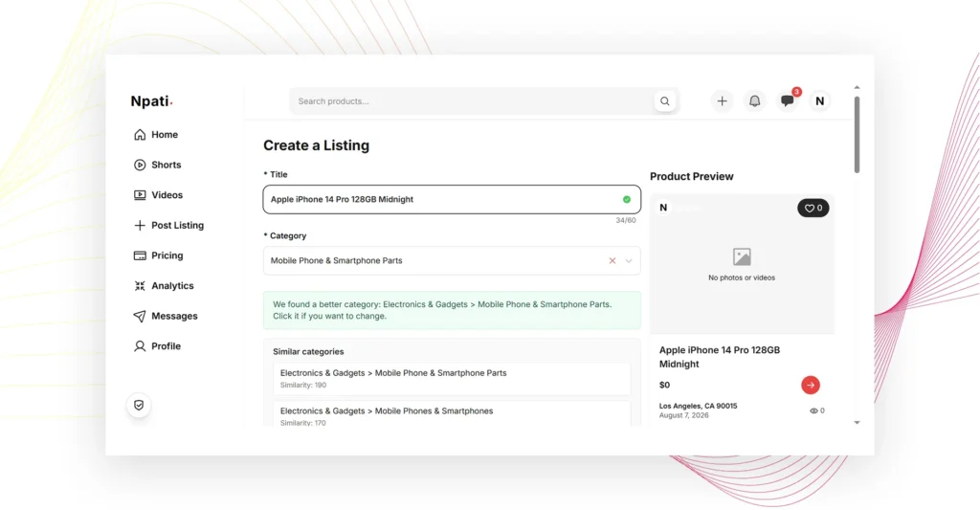Image resolution: width=980 pixels, height=510 pixels.
Task: Open chat messages icon with badge
Action: (x=788, y=100)
